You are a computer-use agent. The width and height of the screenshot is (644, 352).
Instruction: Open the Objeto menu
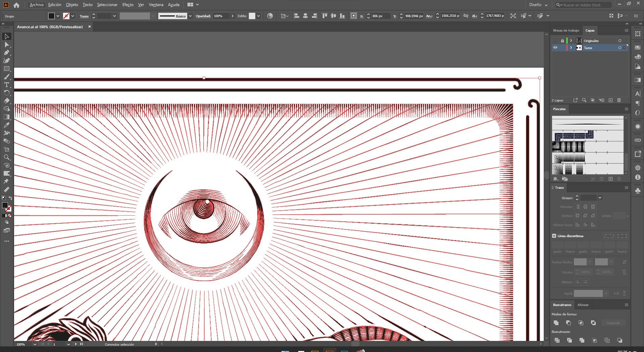click(72, 5)
